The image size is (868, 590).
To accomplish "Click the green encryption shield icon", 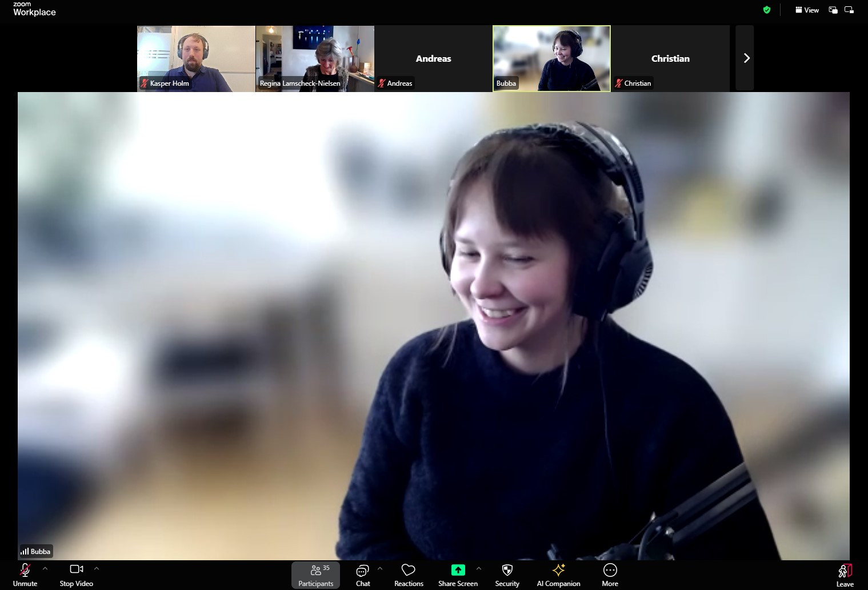I will click(767, 10).
